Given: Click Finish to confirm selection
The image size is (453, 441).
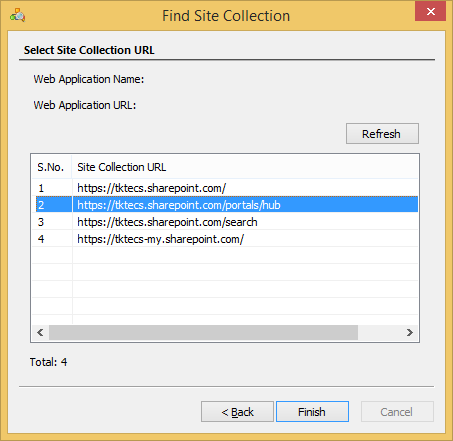Looking at the screenshot, I should point(312,412).
